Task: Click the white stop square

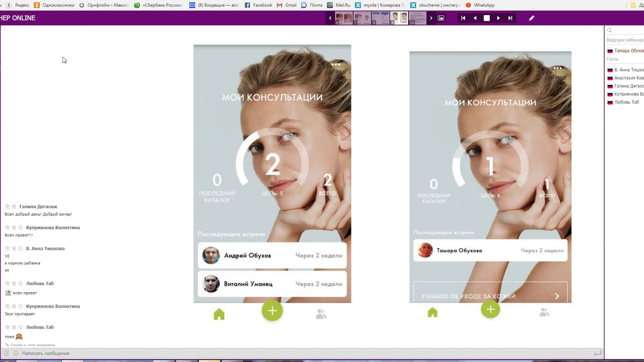Action: click(x=487, y=18)
